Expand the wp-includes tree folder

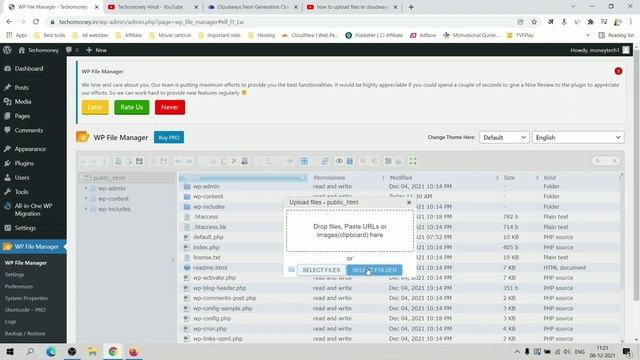[x=86, y=209]
